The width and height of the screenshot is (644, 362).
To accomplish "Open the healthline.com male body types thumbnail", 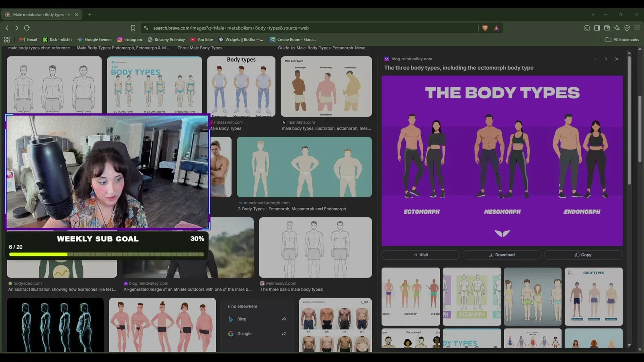I will click(x=326, y=86).
